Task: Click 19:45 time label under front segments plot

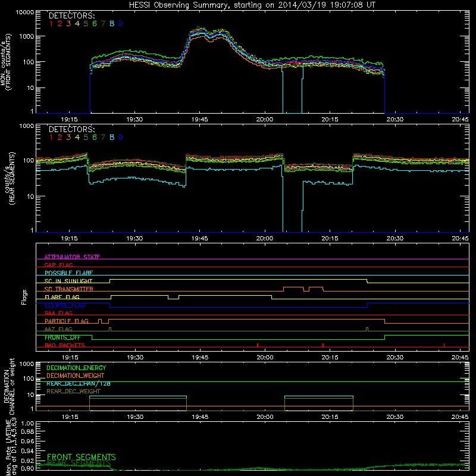Action: pyautogui.click(x=200, y=120)
